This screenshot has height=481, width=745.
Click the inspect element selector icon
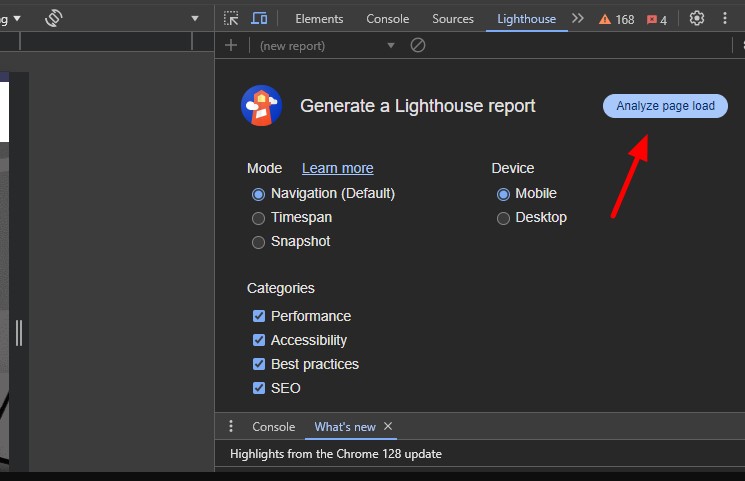(231, 18)
